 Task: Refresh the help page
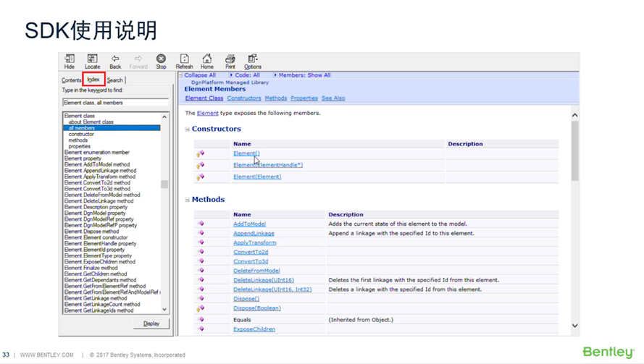185,62
